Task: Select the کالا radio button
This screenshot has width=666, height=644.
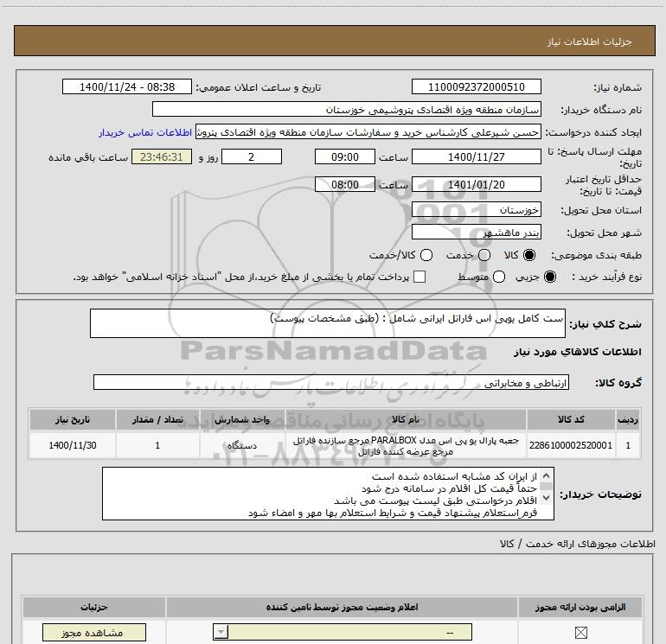Action: pyautogui.click(x=529, y=255)
